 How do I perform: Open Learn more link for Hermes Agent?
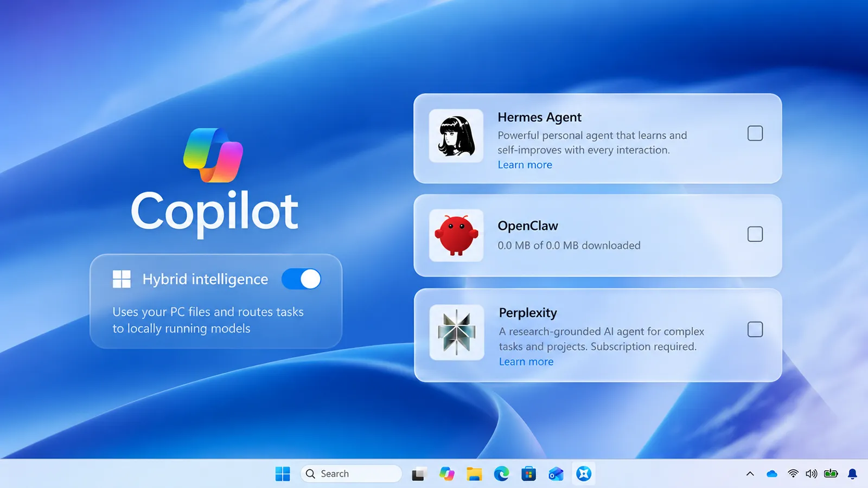(x=525, y=165)
